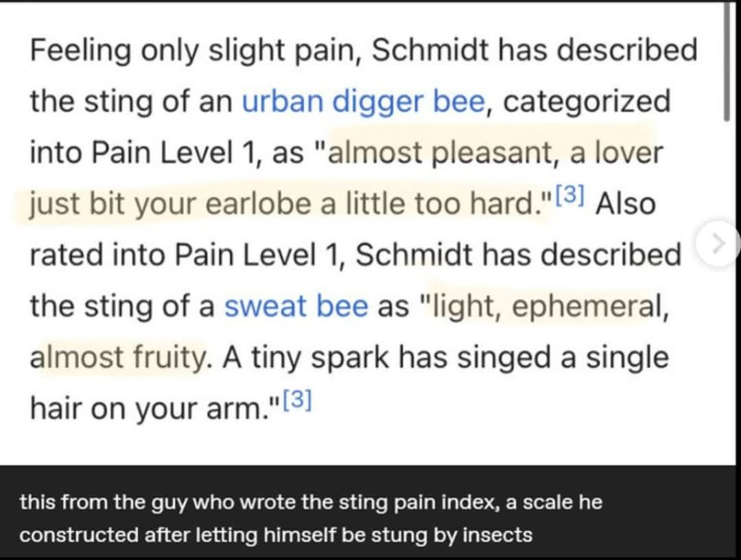Screen dimensions: 741x560
Task: Click the word "Also" after first citation
Action: coord(625,205)
